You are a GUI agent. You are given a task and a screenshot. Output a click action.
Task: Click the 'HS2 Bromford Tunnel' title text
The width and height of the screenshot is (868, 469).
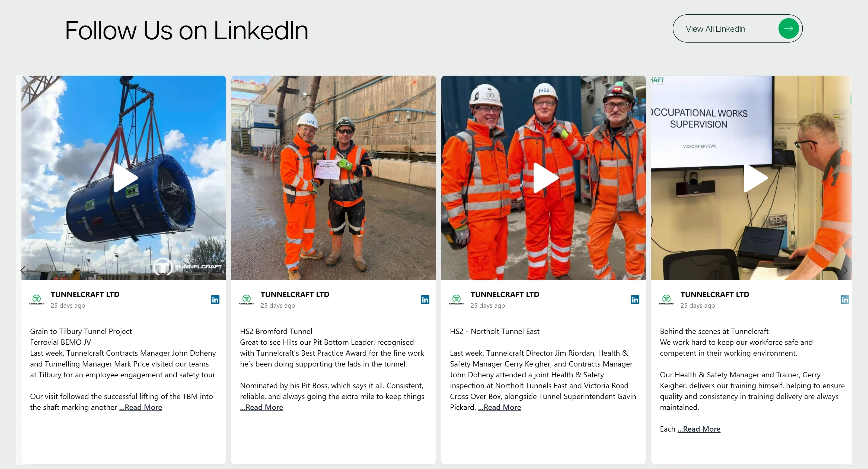(276, 331)
